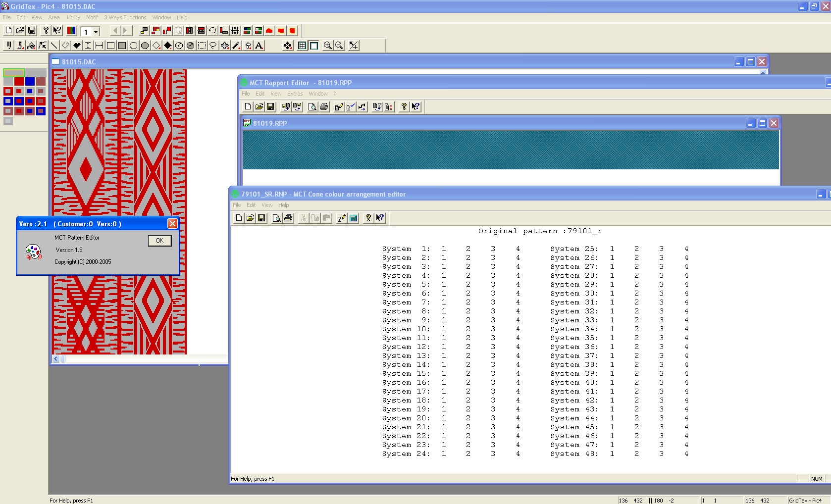This screenshot has width=831, height=504.
Task: Open the RGB colour palette icon
Action: [71, 31]
